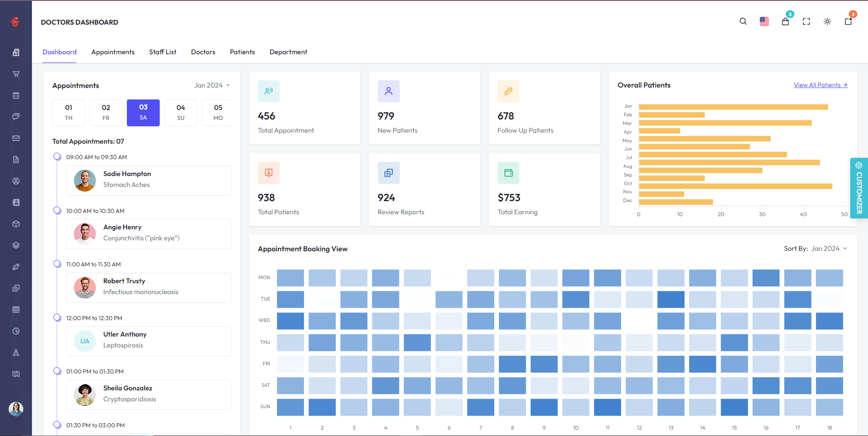Open the calendar icon in the sidebar

(16, 95)
